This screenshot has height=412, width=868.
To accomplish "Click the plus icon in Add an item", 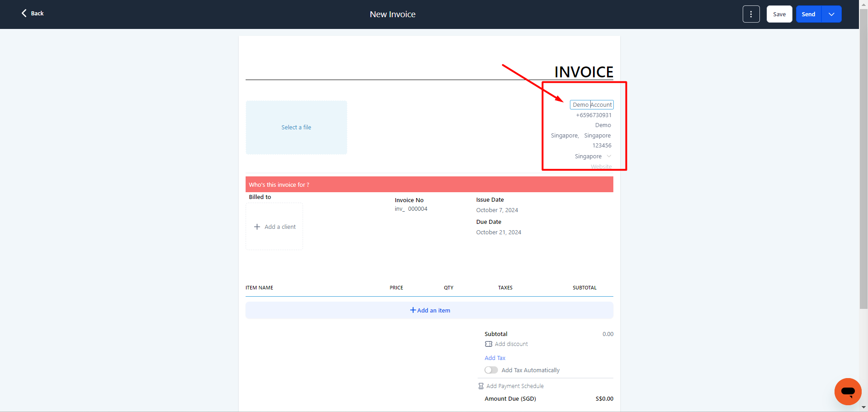I will pos(413,310).
